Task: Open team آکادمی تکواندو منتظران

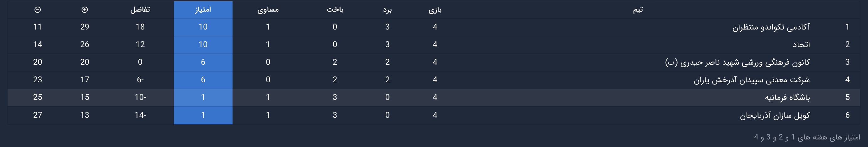Action: (x=771, y=27)
